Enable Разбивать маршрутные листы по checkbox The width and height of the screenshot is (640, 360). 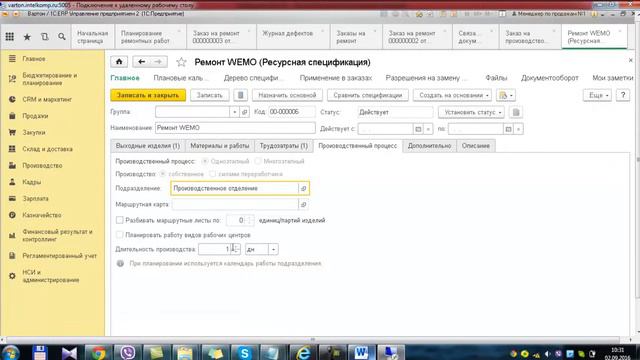[x=120, y=220]
